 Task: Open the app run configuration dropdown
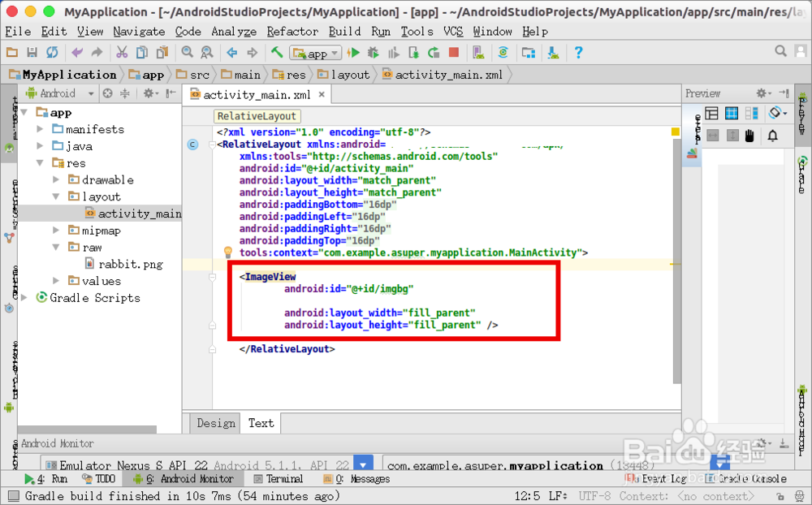pyautogui.click(x=315, y=53)
